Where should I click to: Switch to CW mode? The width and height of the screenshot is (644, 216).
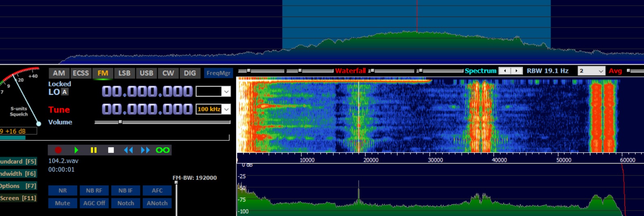[x=168, y=73]
